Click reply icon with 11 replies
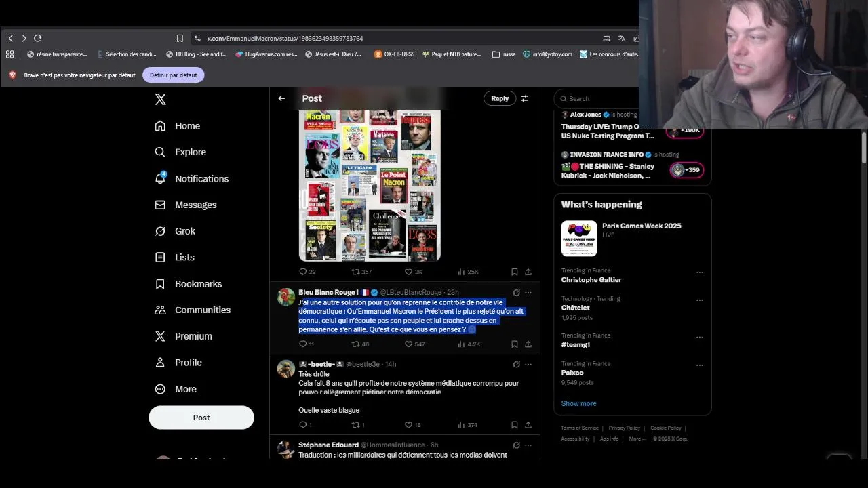This screenshot has width=868, height=488. tap(303, 344)
